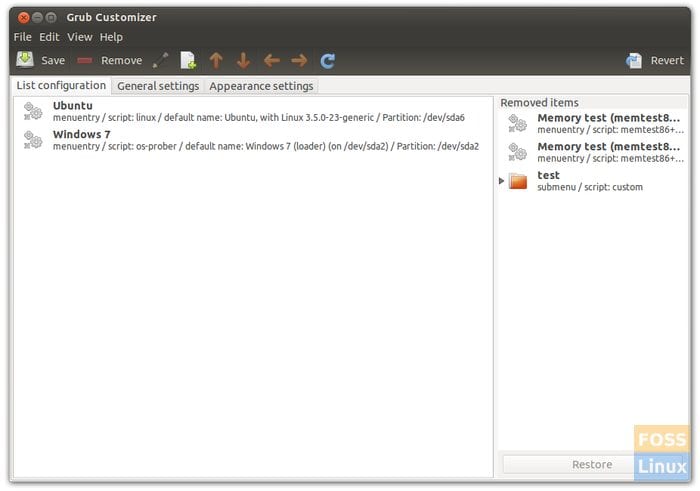This screenshot has height=491, width=700.
Task: Select the test submenu title
Action: pyautogui.click(x=548, y=175)
